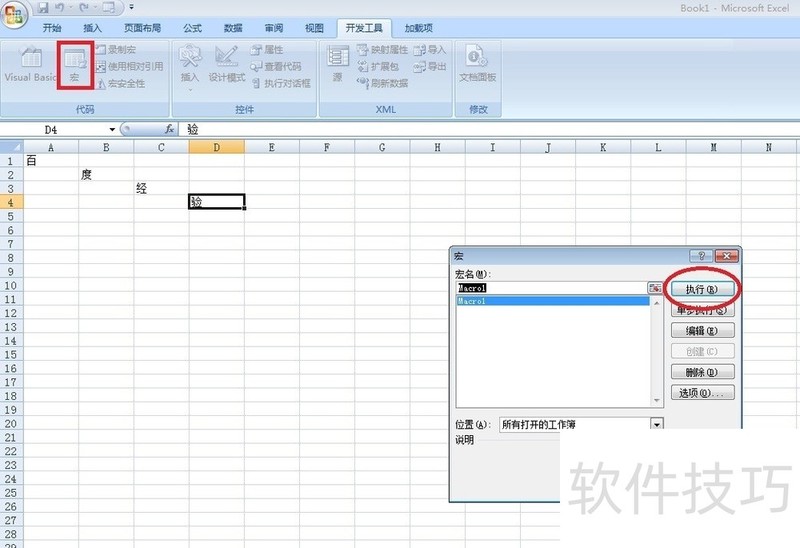Click the 删除 (Delete) macro button
Image resolution: width=800 pixels, height=548 pixels.
(x=703, y=372)
